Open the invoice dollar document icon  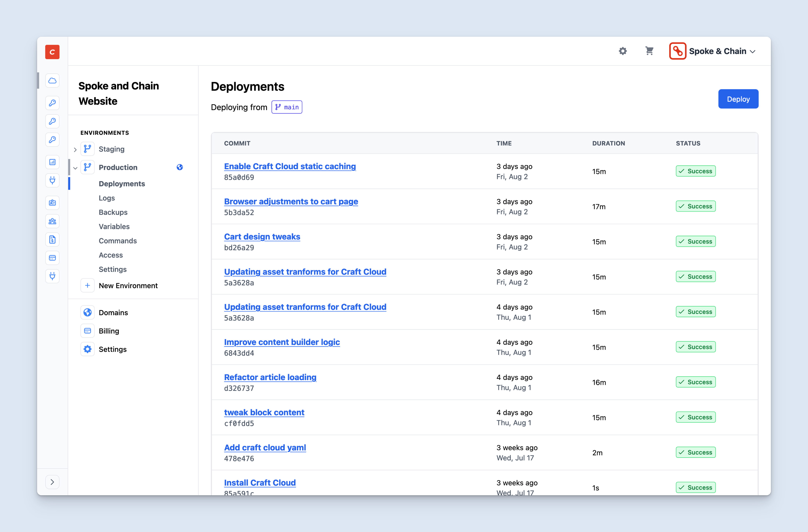[x=52, y=240]
